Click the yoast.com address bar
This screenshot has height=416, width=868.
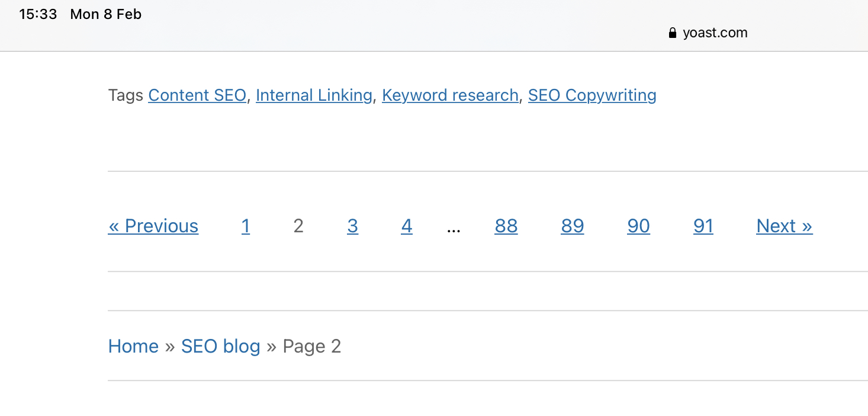click(715, 33)
